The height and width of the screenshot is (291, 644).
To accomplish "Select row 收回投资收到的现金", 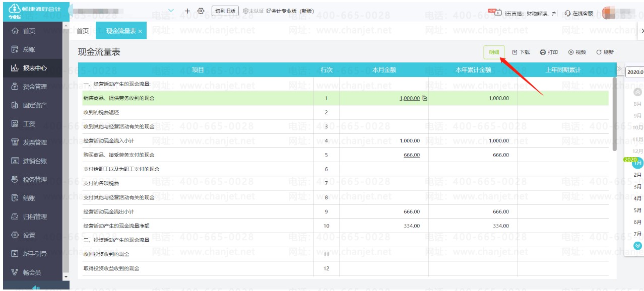I will pyautogui.click(x=345, y=254).
